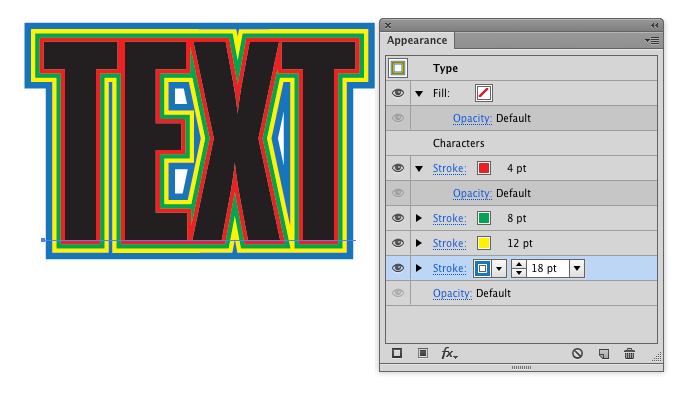Toggle eye for the bottom Opacity row
The width and height of the screenshot is (682, 404).
coord(398,293)
